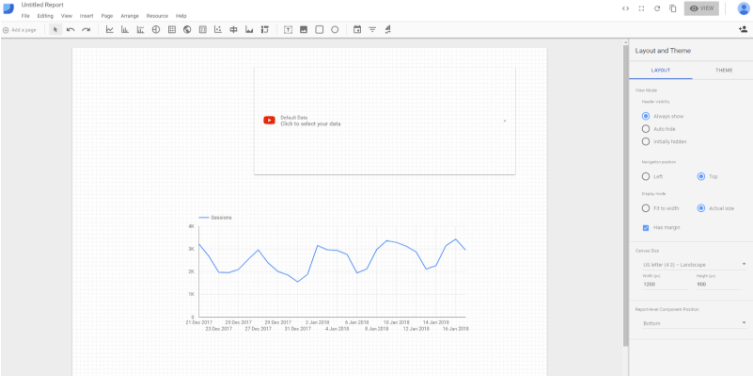The image size is (753, 376).
Task: Click 'Add a page' button
Action: point(19,30)
